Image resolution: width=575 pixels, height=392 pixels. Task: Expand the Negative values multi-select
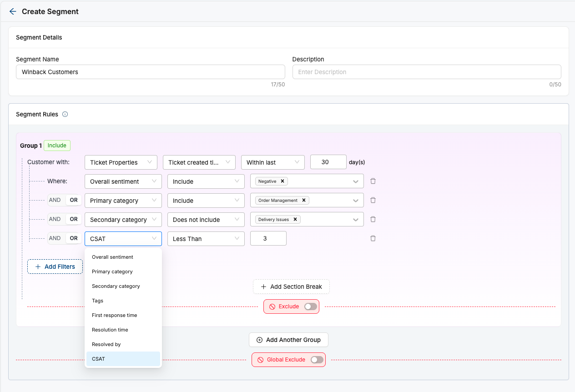coord(355,181)
